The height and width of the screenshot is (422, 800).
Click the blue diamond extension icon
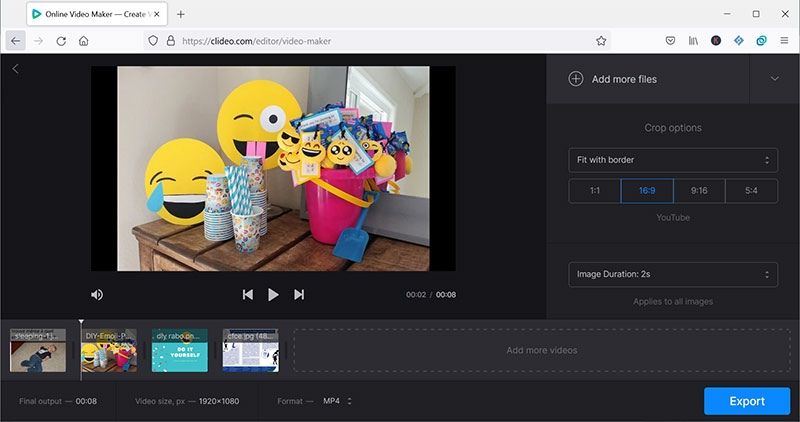point(739,41)
